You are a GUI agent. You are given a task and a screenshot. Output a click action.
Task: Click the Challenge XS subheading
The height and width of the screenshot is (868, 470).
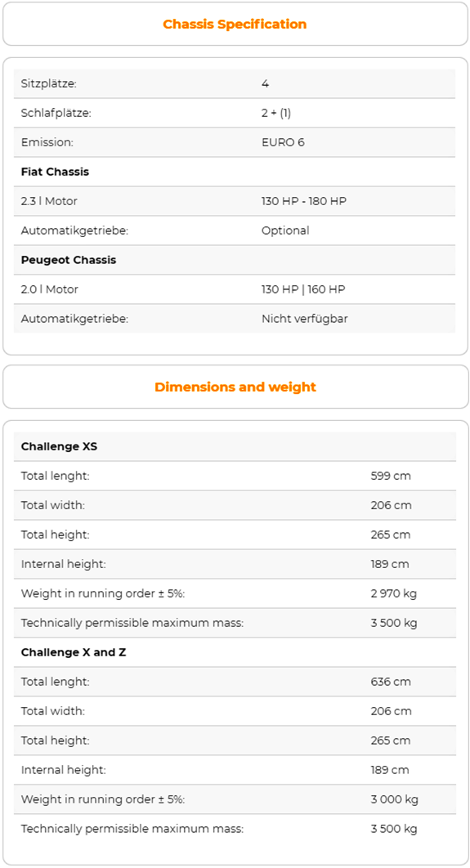pyautogui.click(x=59, y=447)
